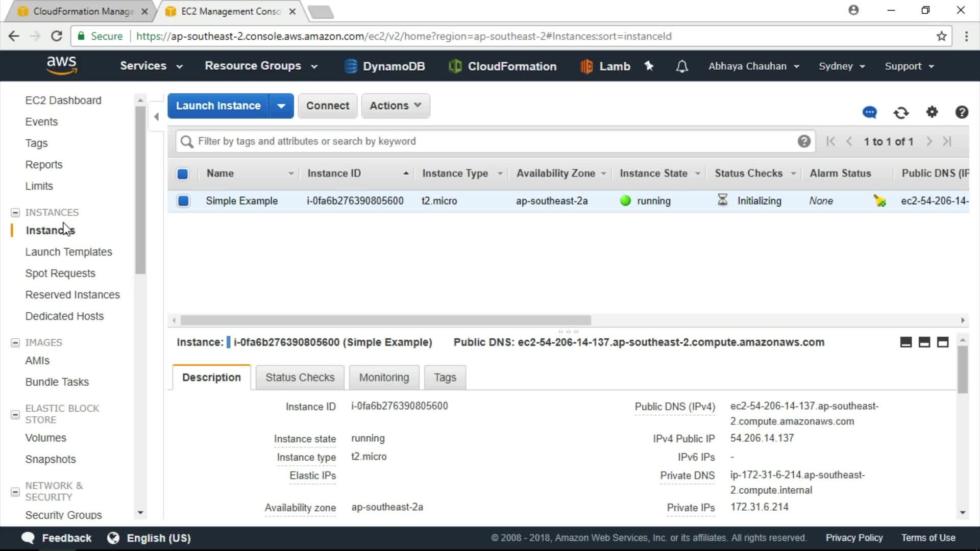The width and height of the screenshot is (980, 551).
Task: Open Launch Templates in sidebar
Action: click(x=68, y=252)
